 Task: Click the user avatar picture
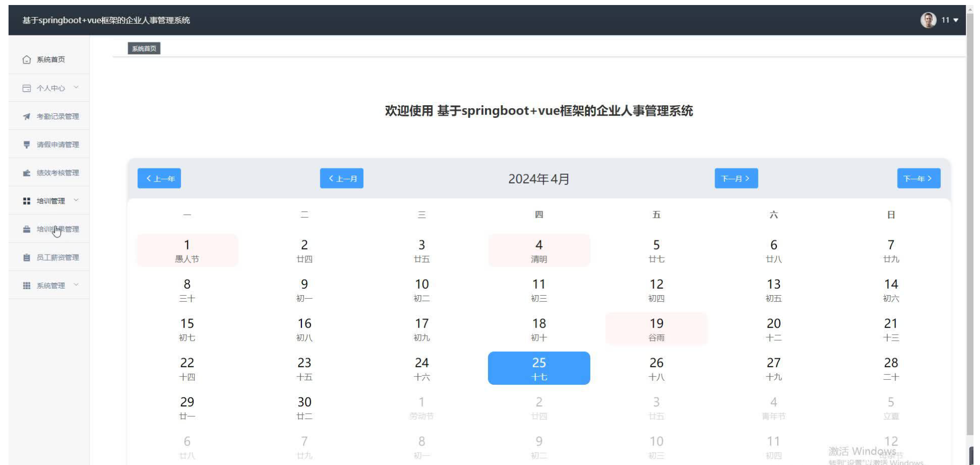(928, 20)
